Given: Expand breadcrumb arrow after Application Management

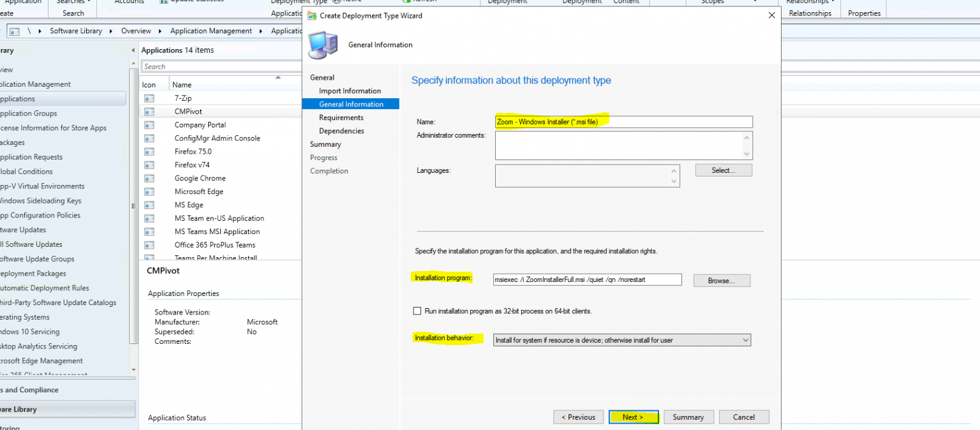Looking at the screenshot, I should pyautogui.click(x=260, y=31).
